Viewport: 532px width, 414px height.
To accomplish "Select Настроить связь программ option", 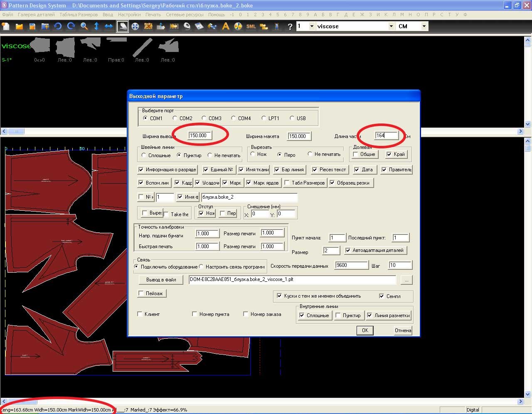I will (x=201, y=266).
